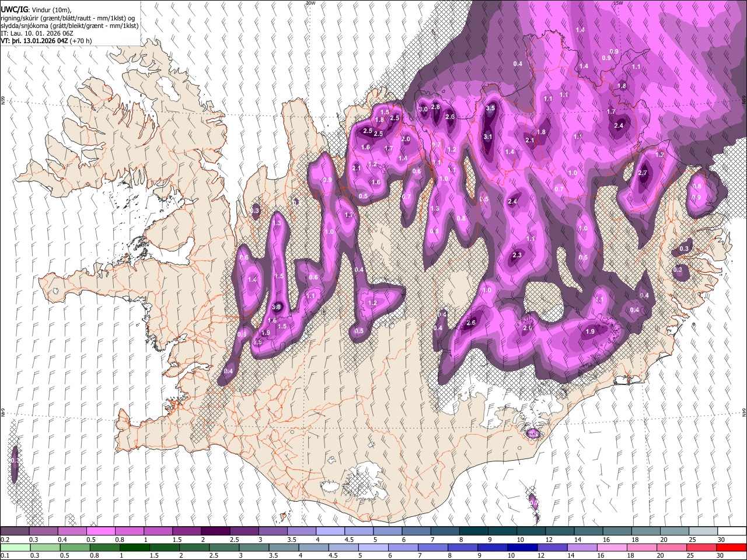The image size is (747, 560).
Task: Click the white 30+ swatch at the end of the upper legend
Action: pos(731,531)
